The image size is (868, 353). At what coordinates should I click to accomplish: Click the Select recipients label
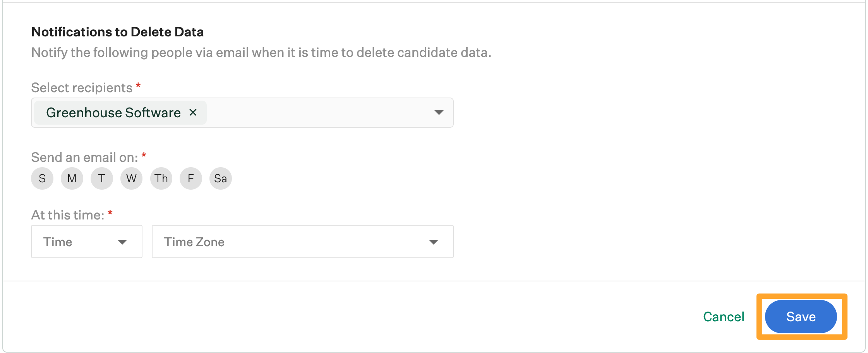[82, 88]
